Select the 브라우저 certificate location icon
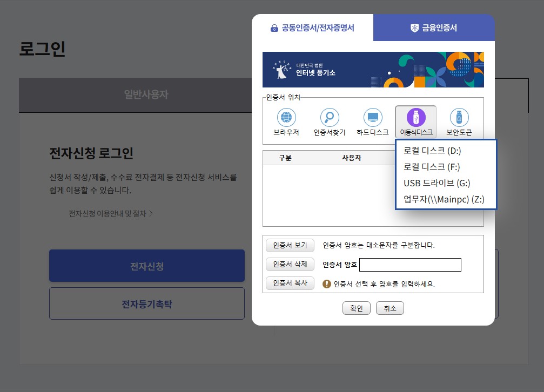The image size is (544, 392). [286, 118]
